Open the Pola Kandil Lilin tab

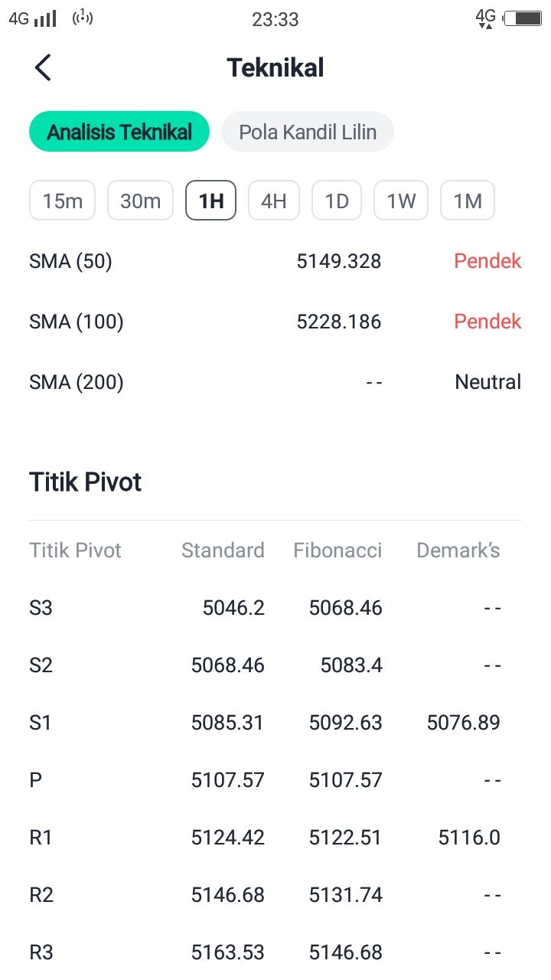click(x=308, y=132)
